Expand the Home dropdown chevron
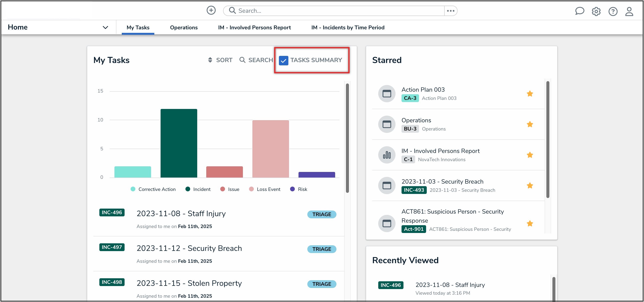The height and width of the screenshot is (302, 644). pyautogui.click(x=105, y=27)
